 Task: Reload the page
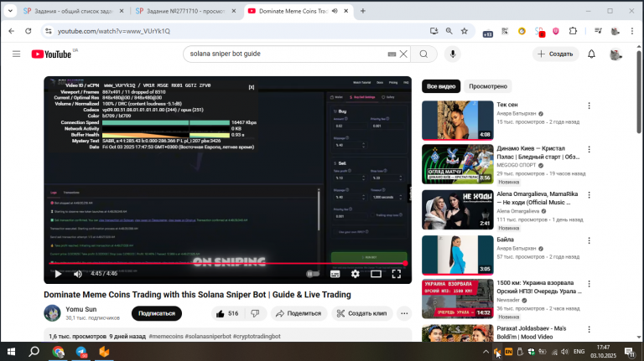(28, 31)
